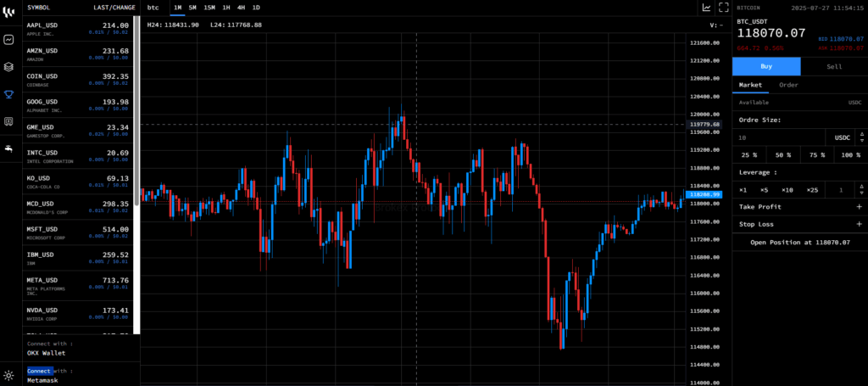Choose ×5 leverage
This screenshot has width=868, height=386.
click(764, 190)
